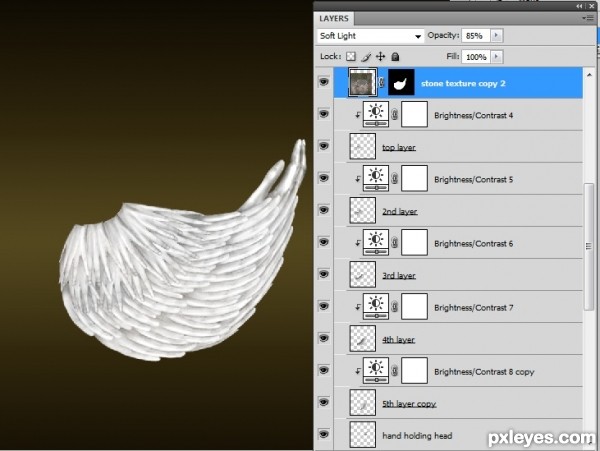This screenshot has height=451, width=600.
Task: Select the white mask of Brightness/Contrast 4
Action: (414, 114)
